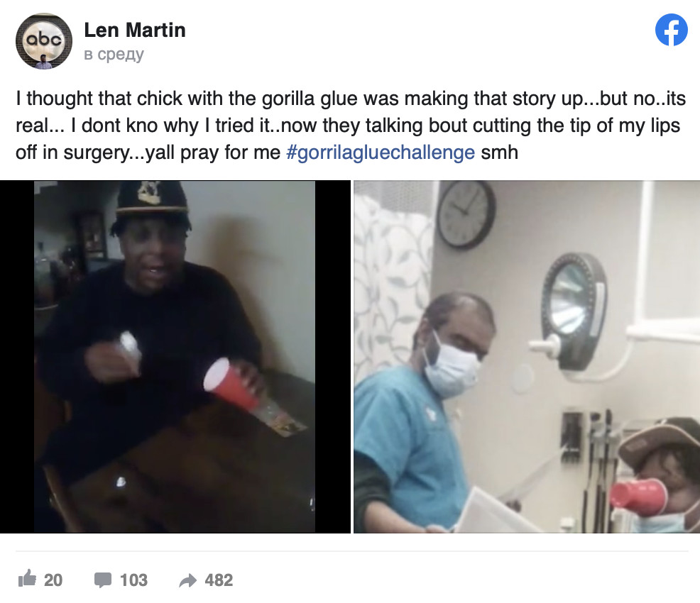Click the exam lamp in right photo
This screenshot has height=603, width=700.
pyautogui.click(x=574, y=311)
